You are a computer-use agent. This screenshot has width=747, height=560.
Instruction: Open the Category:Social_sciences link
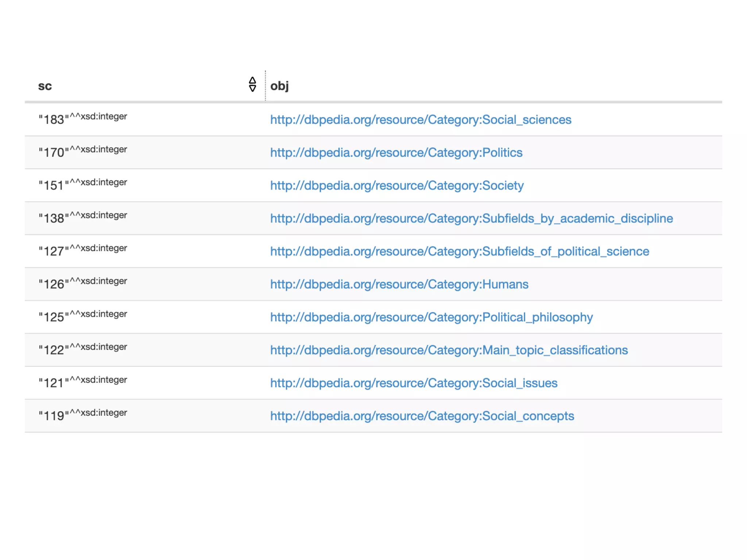[x=421, y=120]
